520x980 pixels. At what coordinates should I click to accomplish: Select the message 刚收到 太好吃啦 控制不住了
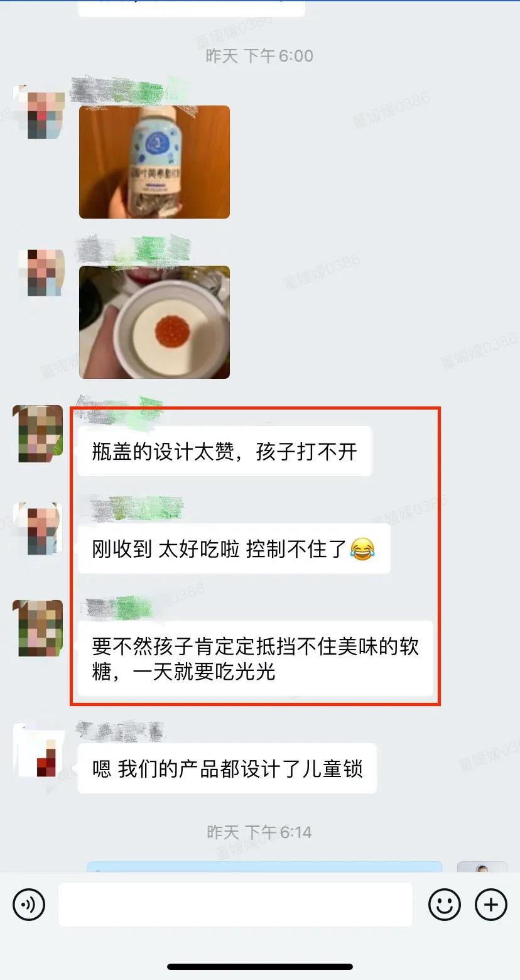pos(234,548)
